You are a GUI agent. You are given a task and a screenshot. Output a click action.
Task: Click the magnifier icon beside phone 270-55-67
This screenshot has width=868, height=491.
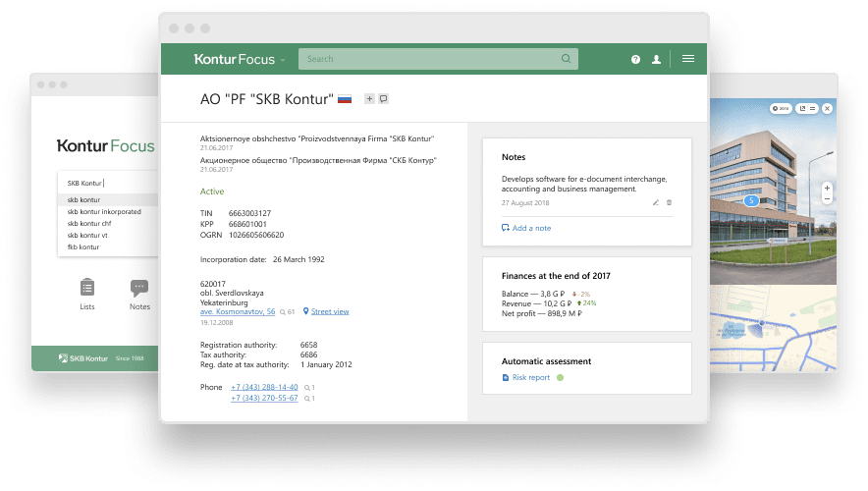306,399
